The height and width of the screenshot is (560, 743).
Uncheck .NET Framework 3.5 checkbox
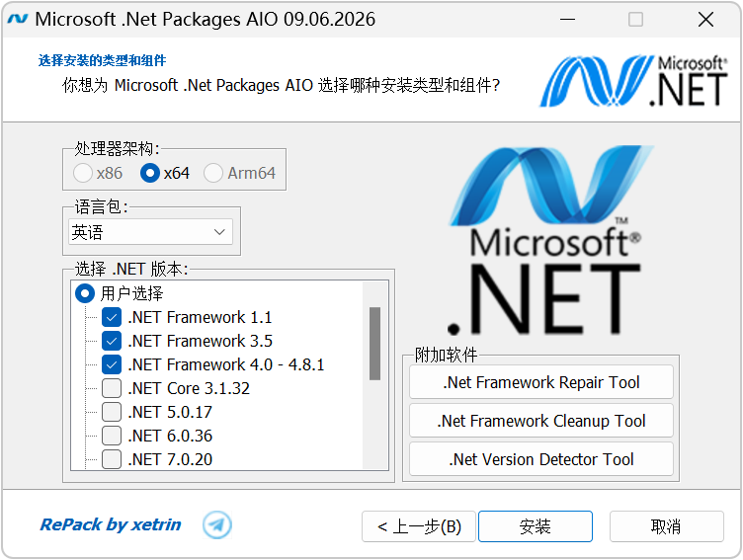click(x=112, y=341)
